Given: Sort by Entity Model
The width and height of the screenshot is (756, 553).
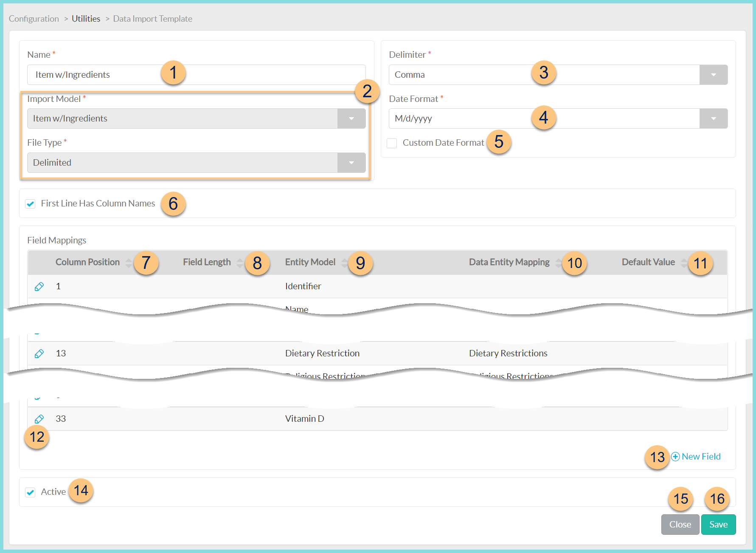Looking at the screenshot, I should [345, 262].
